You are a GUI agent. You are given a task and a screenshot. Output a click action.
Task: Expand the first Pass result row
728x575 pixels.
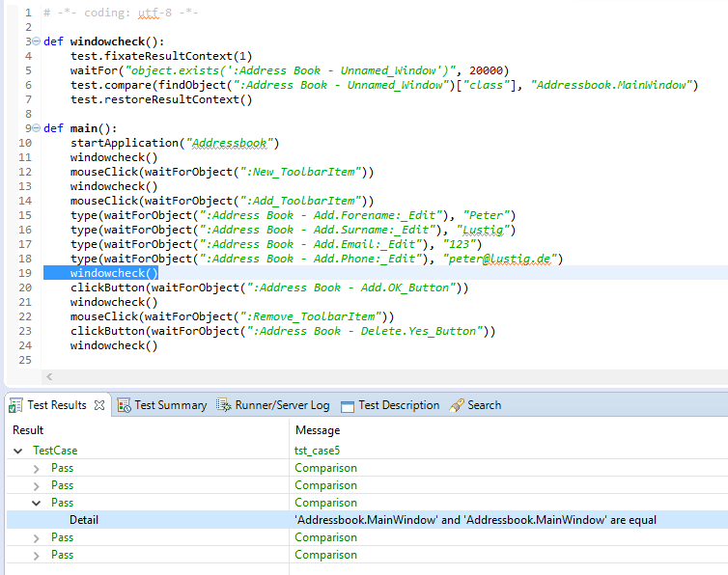click(x=37, y=468)
